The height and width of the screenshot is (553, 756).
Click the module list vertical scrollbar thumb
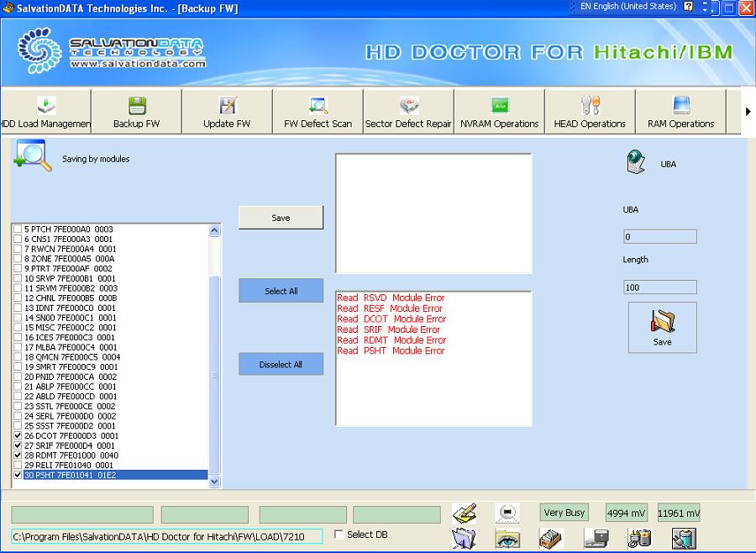214,374
